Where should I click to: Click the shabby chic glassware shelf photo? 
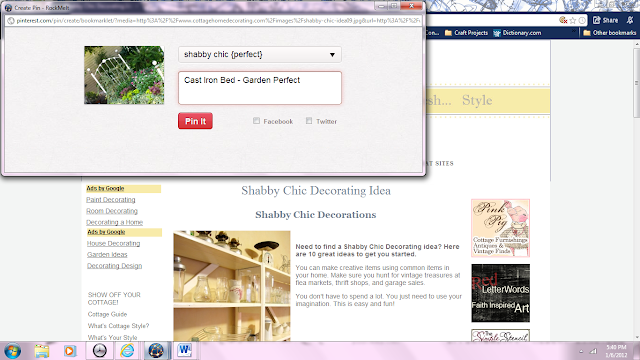click(x=232, y=286)
